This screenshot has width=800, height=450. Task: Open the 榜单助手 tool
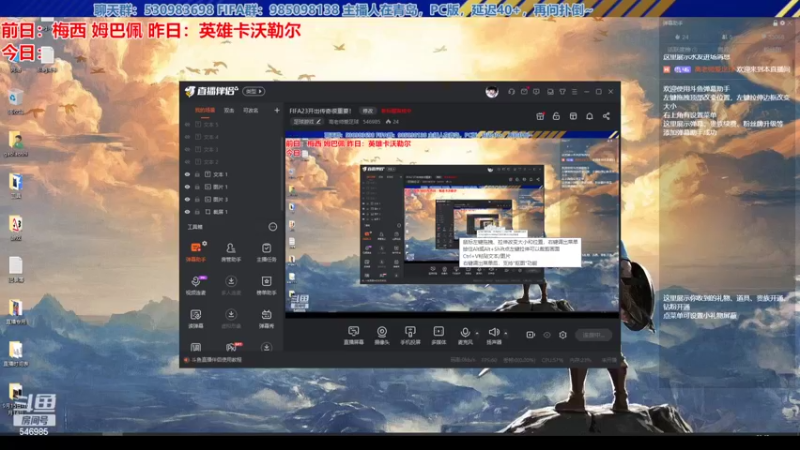tap(266, 285)
